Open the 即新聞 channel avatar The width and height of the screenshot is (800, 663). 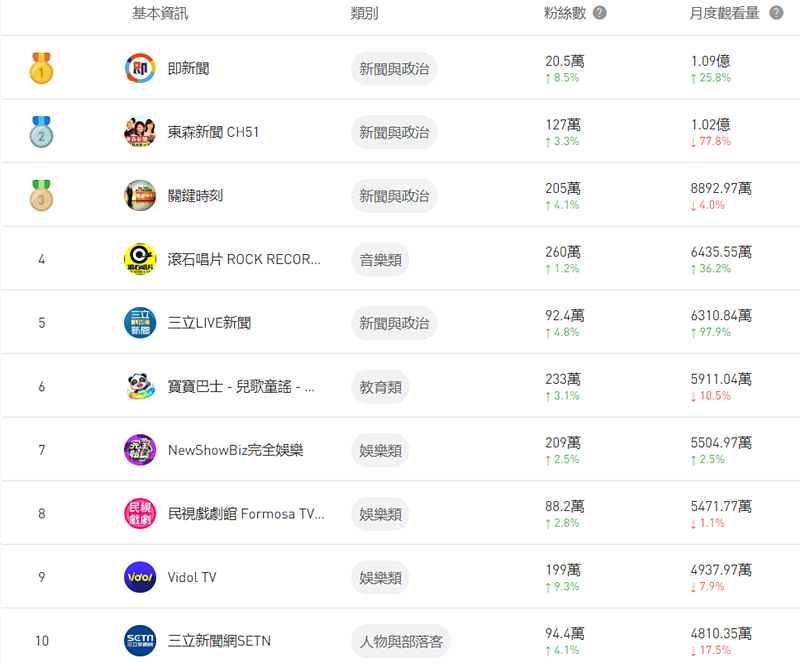pyautogui.click(x=140, y=68)
